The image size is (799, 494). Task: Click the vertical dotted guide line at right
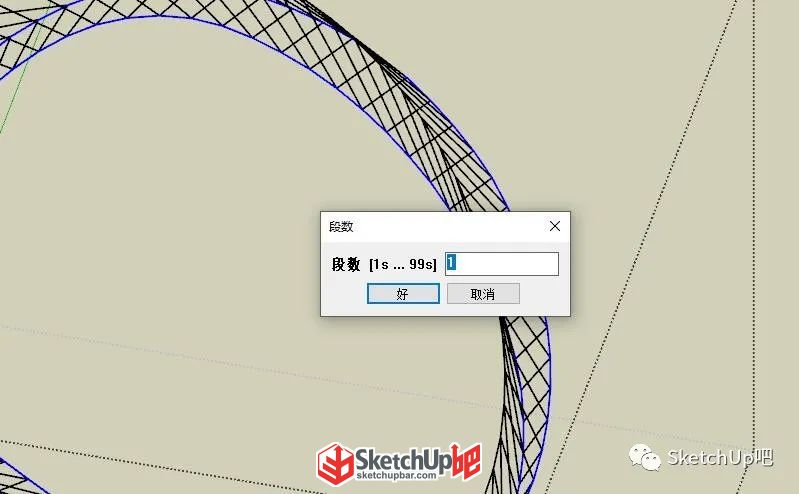[x=754, y=219]
